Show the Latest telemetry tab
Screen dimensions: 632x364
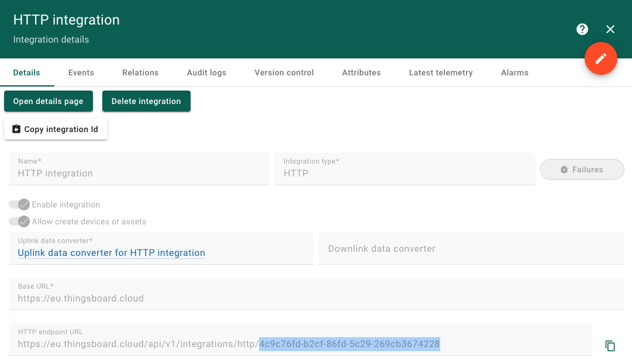441,72
